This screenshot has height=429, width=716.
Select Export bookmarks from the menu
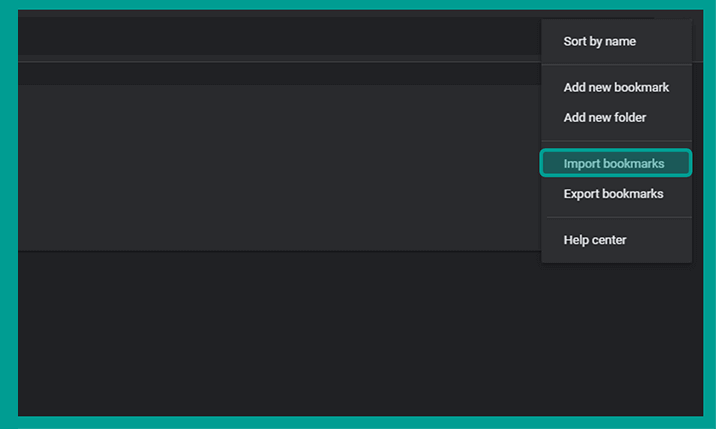616,194
